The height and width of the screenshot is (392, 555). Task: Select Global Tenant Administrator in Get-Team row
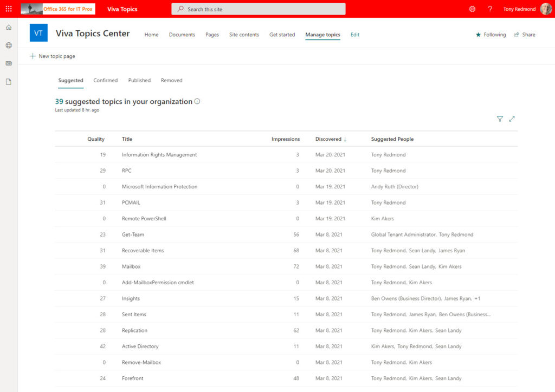tap(403, 234)
